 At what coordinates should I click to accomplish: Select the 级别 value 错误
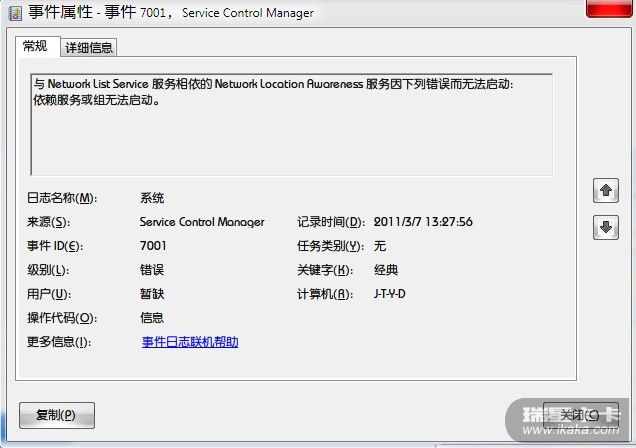pos(152,270)
